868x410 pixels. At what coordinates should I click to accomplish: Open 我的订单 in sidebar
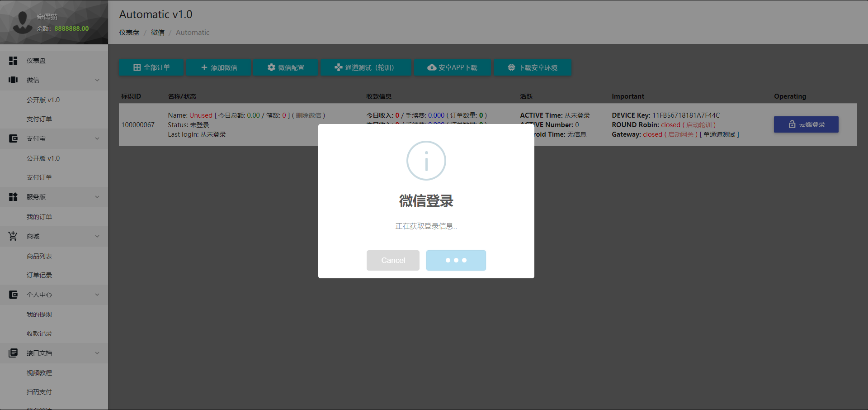pos(39,217)
